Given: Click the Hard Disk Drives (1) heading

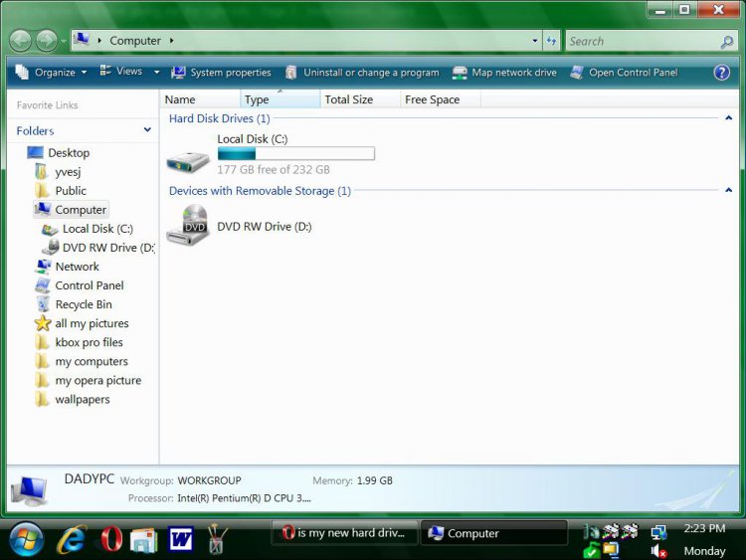Looking at the screenshot, I should (x=220, y=118).
